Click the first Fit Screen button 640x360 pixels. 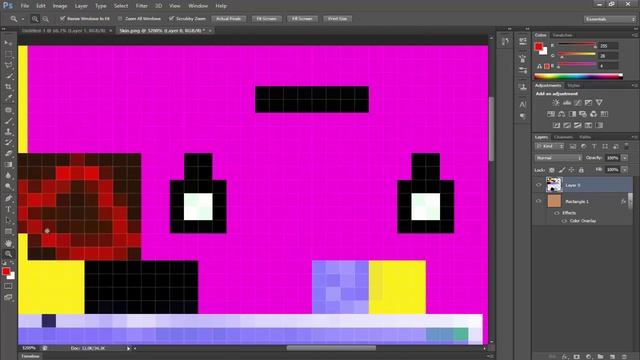[x=267, y=19]
